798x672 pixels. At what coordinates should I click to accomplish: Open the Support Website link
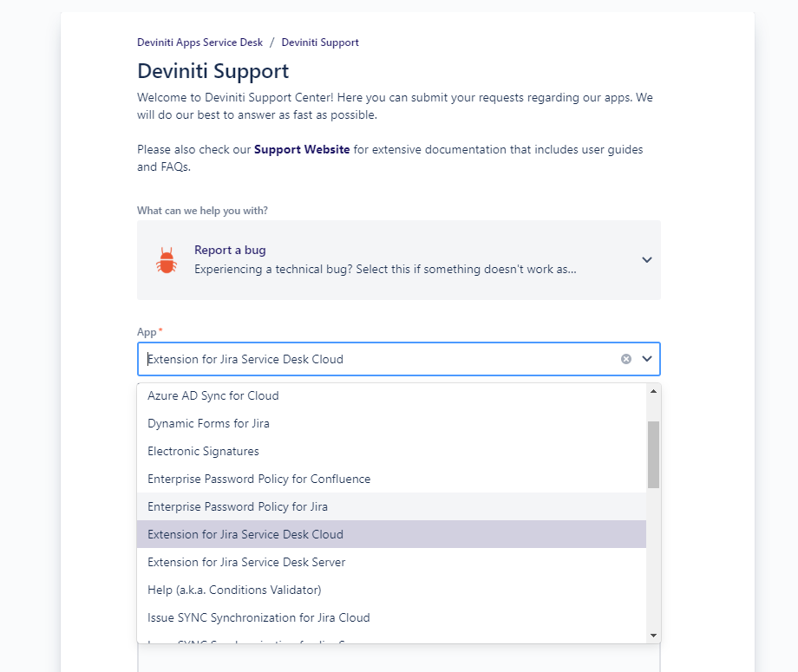302,149
